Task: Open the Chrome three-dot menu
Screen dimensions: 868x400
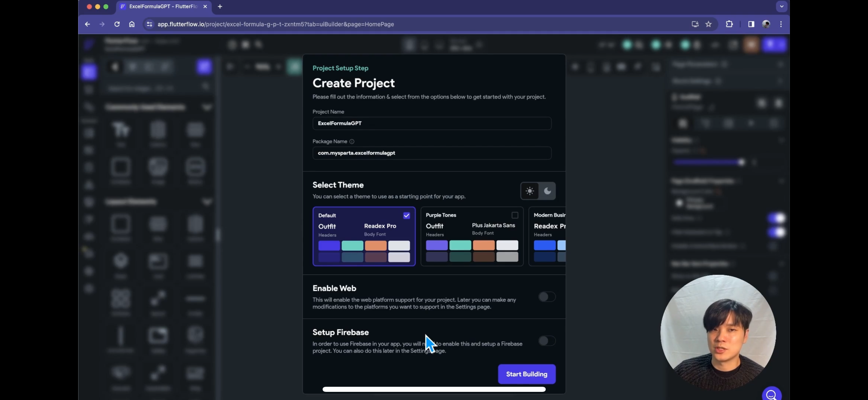Action: pyautogui.click(x=781, y=24)
